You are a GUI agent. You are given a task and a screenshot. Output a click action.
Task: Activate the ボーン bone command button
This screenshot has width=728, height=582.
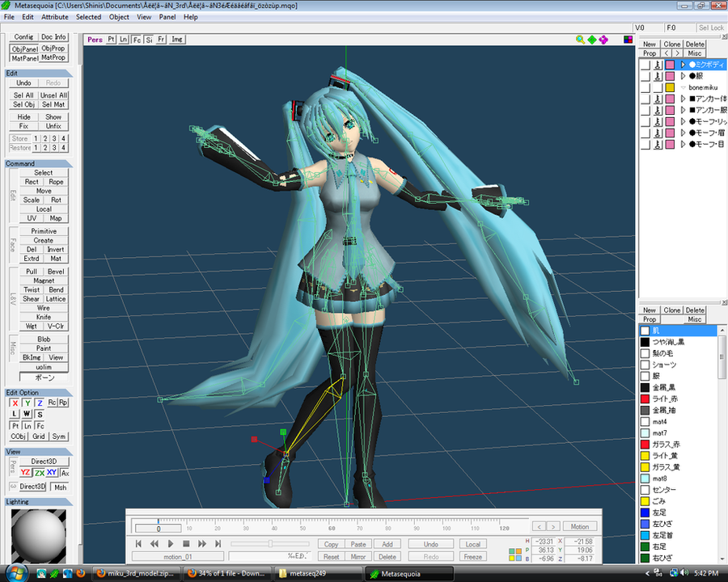click(x=44, y=377)
